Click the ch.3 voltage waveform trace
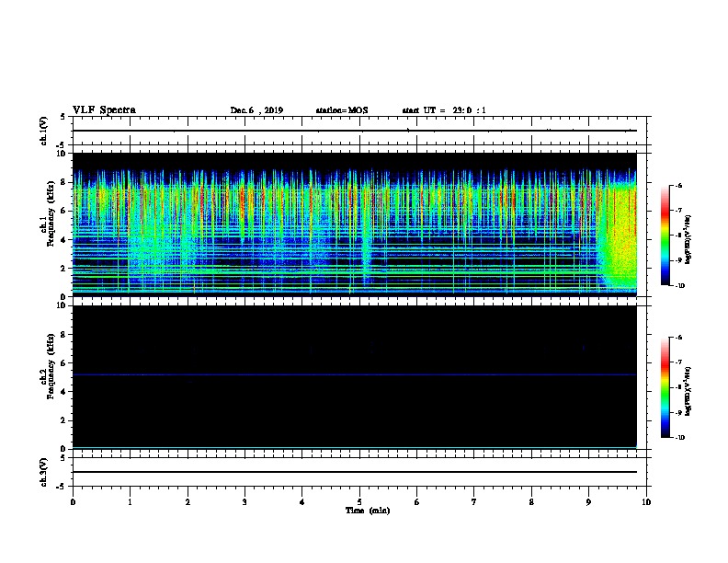The image size is (728, 563). pyautogui.click(x=355, y=472)
